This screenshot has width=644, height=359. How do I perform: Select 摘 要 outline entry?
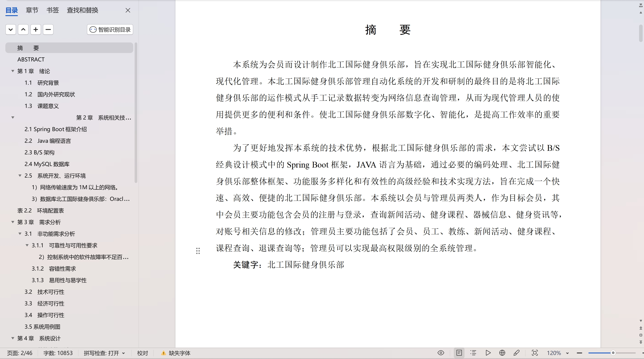pyautogui.click(x=69, y=48)
